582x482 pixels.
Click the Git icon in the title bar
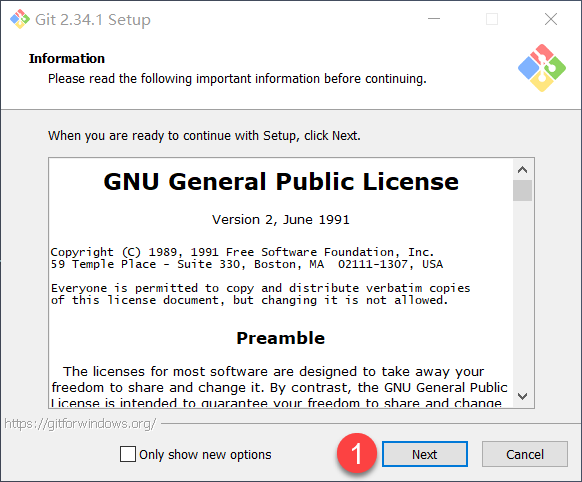click(x=19, y=19)
